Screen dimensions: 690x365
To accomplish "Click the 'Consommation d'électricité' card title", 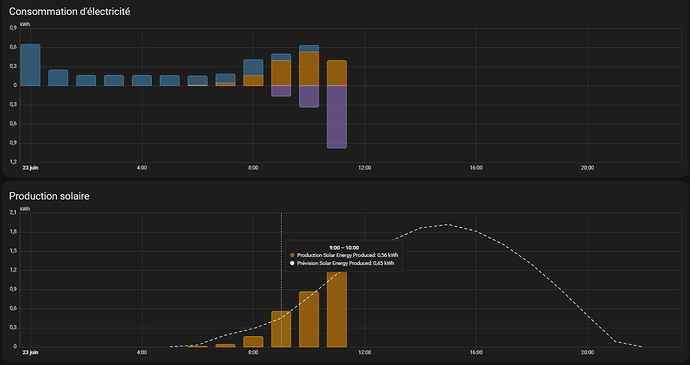I will [70, 12].
